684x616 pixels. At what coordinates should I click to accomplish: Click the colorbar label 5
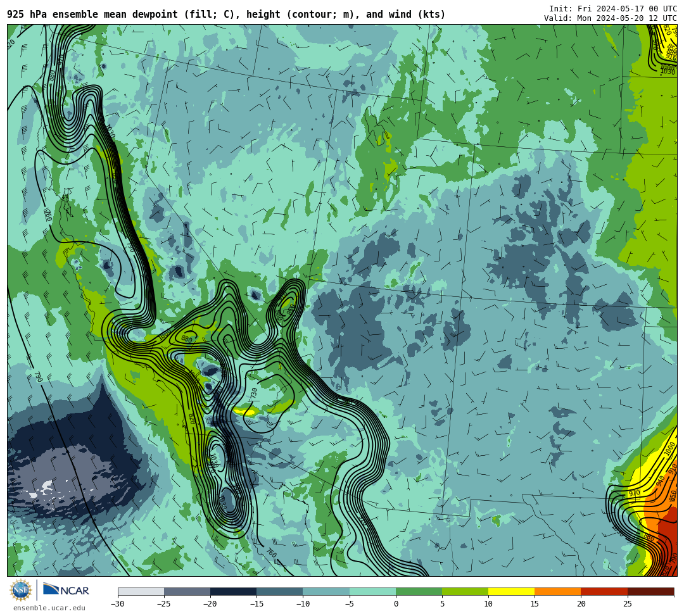point(442,604)
